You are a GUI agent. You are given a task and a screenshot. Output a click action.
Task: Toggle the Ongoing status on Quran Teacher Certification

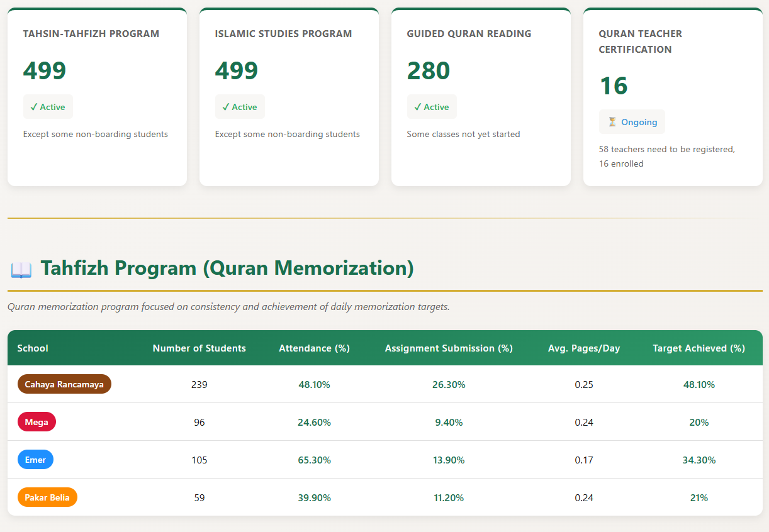632,121
